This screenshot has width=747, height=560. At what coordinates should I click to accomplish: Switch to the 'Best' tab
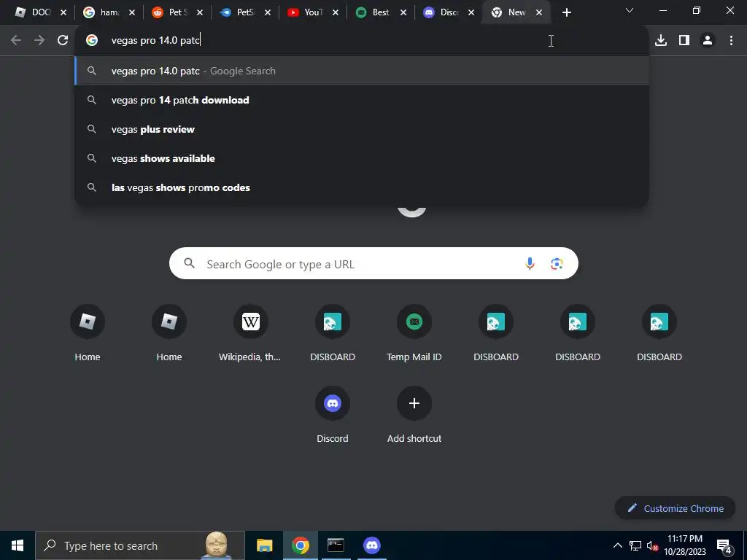[x=381, y=12]
